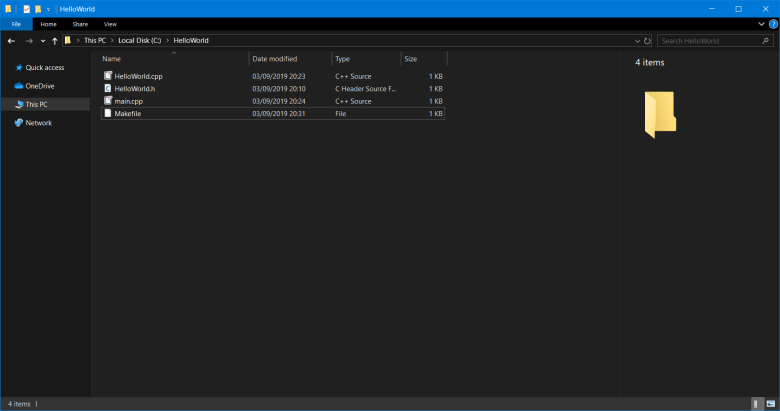
Task: Select Quick access in navigation pane
Action: tap(45, 68)
